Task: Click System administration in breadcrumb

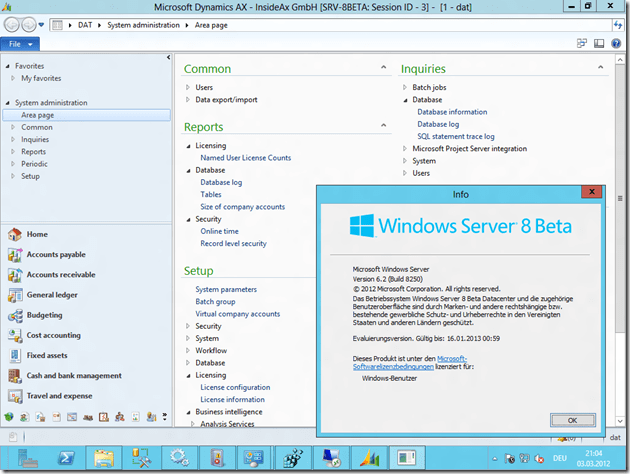Action: pyautogui.click(x=143, y=25)
